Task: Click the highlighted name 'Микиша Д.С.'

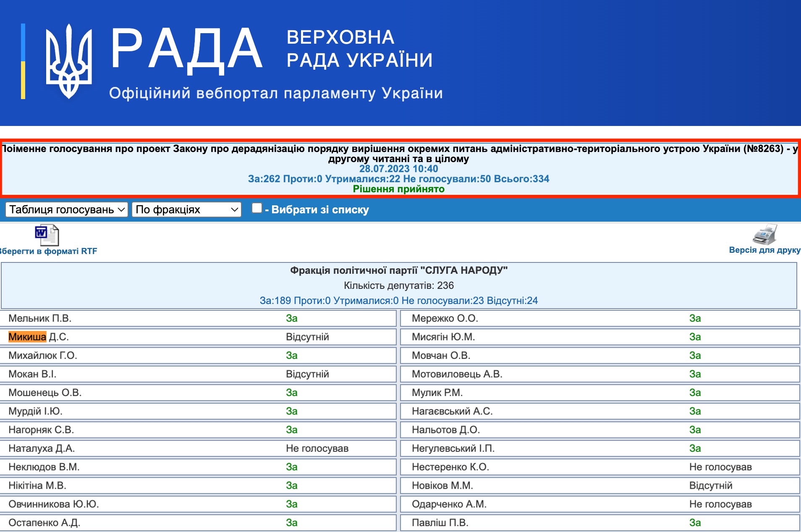Action: (x=39, y=337)
